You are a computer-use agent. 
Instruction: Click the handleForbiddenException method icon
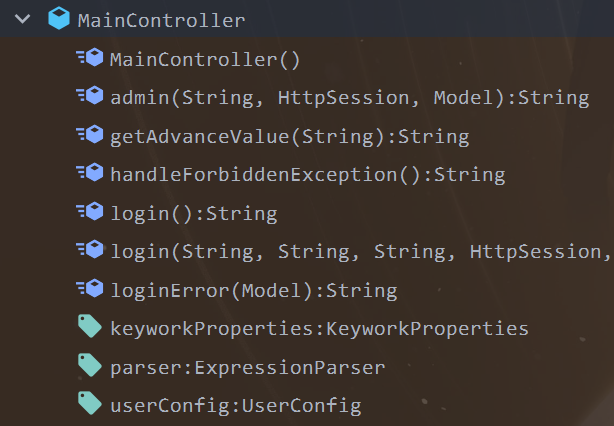90,174
